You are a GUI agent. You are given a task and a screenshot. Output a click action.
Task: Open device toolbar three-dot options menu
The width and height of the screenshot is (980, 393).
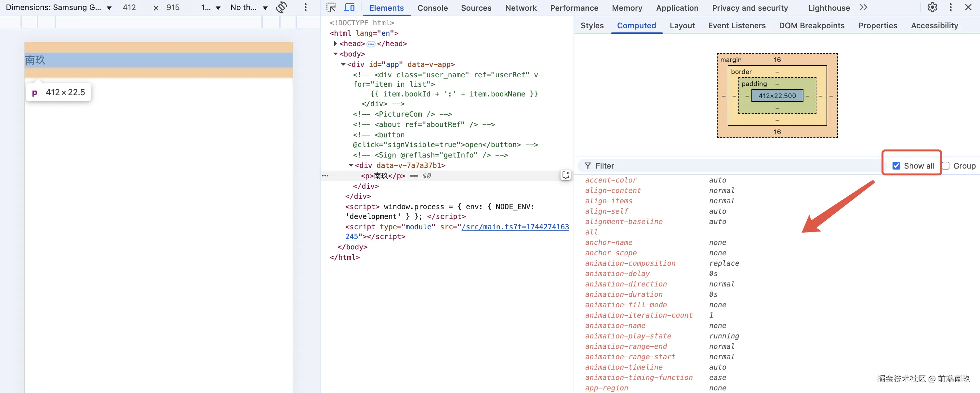[x=305, y=7]
